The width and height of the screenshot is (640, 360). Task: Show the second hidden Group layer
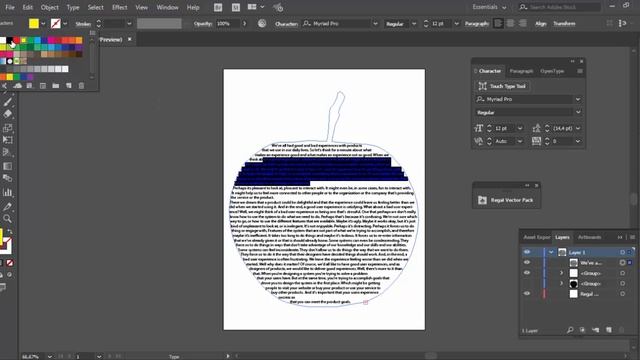click(527, 283)
